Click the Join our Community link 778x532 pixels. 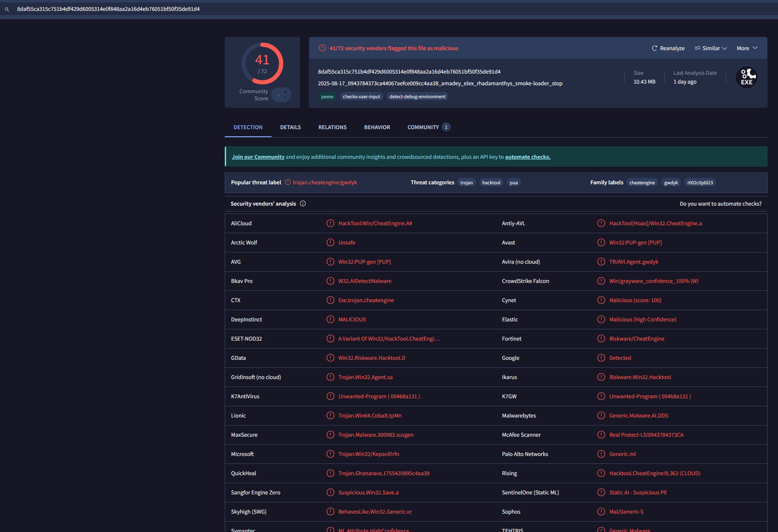coord(258,157)
